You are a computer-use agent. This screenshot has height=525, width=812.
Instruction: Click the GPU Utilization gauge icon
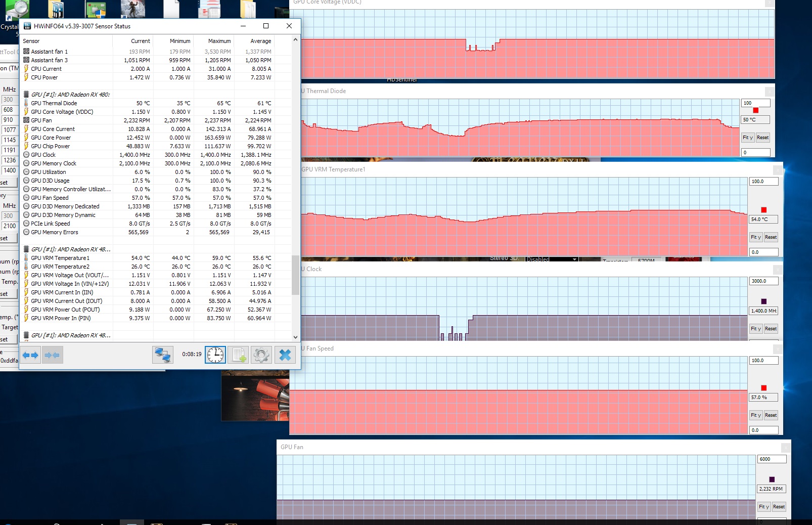coord(26,172)
